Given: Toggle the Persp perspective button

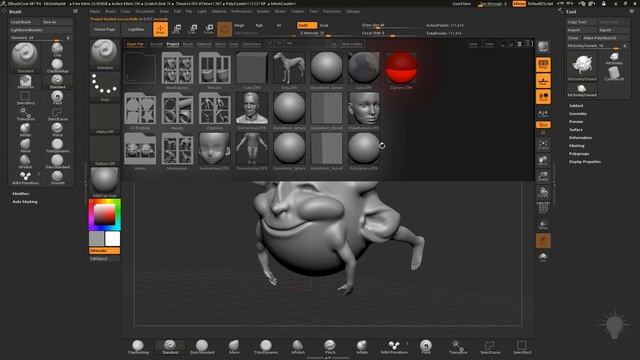Looking at the screenshot, I should point(543,64).
